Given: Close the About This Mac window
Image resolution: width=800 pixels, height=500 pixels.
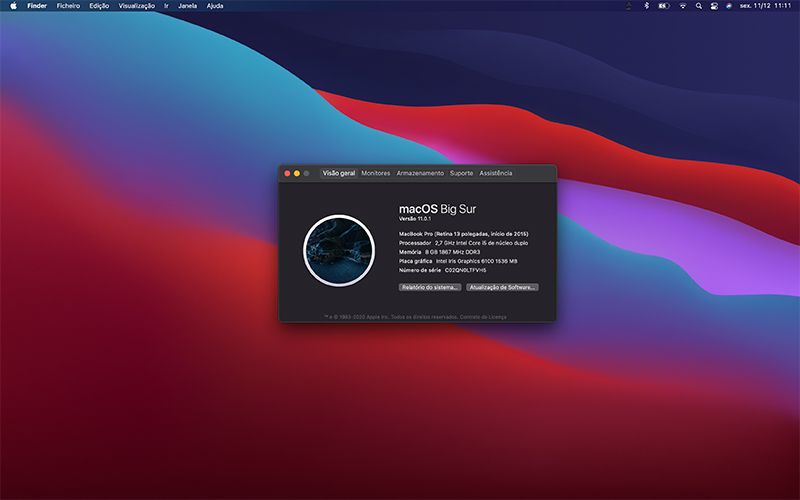Looking at the screenshot, I should [287, 173].
